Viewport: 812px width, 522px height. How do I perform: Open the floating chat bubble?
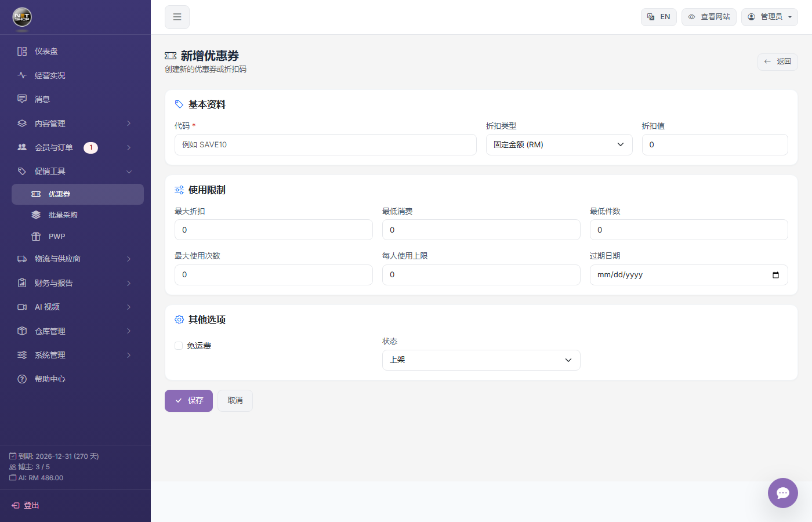pyautogui.click(x=783, y=493)
